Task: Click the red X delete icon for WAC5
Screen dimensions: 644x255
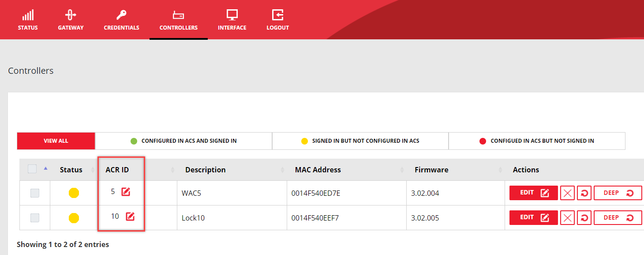Action: (x=567, y=193)
